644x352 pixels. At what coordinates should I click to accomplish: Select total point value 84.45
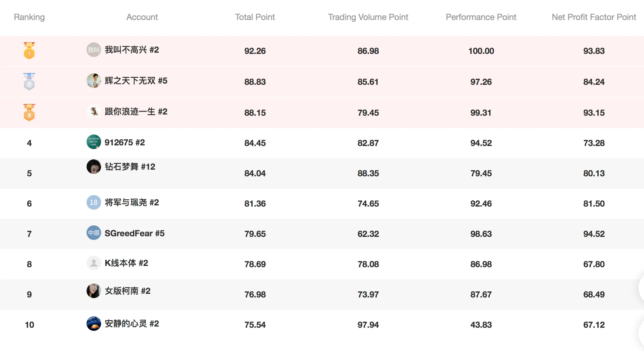point(255,143)
